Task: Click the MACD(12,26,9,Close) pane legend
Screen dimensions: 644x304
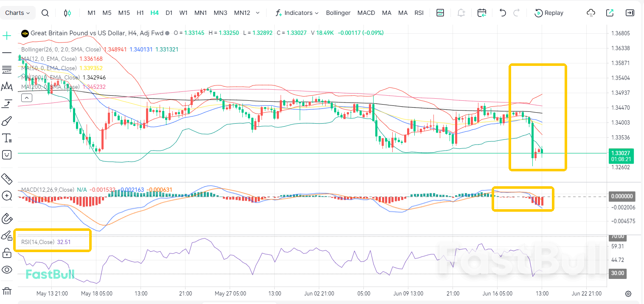Action: (x=48, y=190)
